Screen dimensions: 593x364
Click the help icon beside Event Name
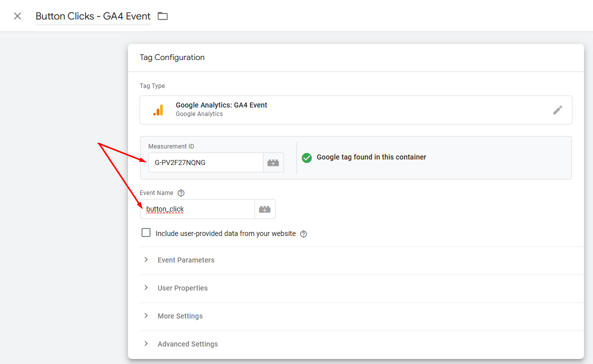(x=181, y=193)
